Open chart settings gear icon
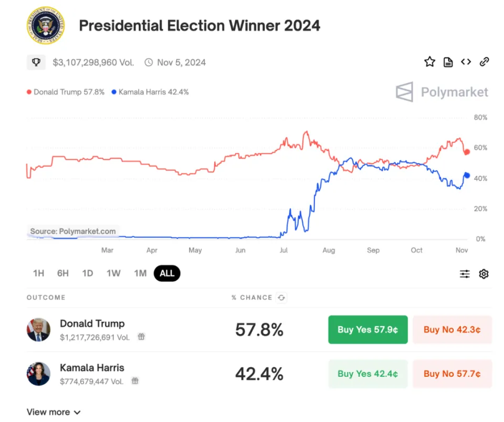Screen dimensions: 504x422 tap(484, 273)
